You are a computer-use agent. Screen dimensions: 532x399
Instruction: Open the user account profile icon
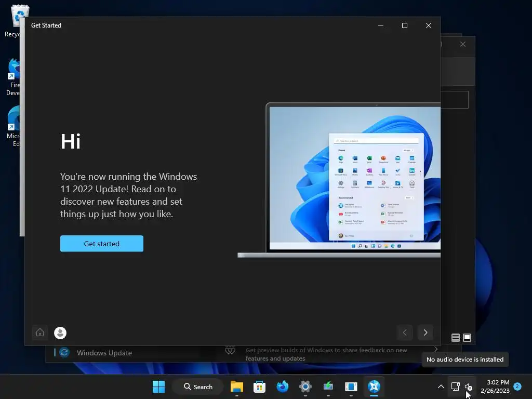click(60, 333)
